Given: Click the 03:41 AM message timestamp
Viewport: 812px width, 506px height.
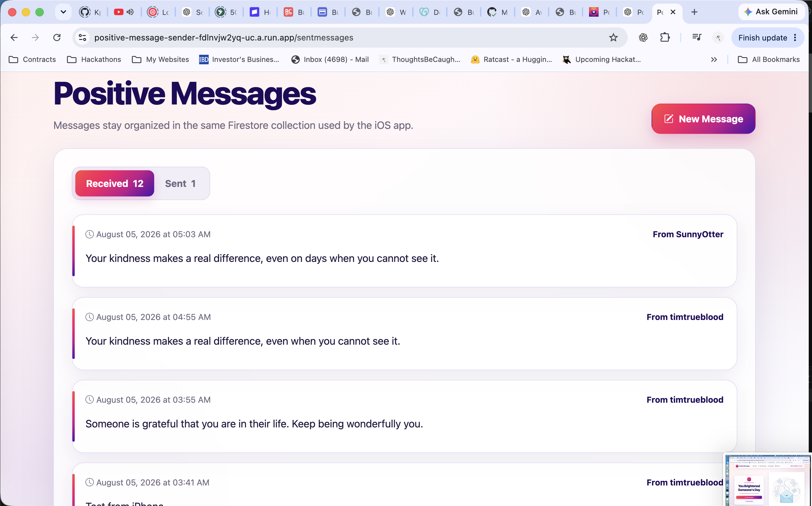Looking at the screenshot, I should click(x=153, y=482).
